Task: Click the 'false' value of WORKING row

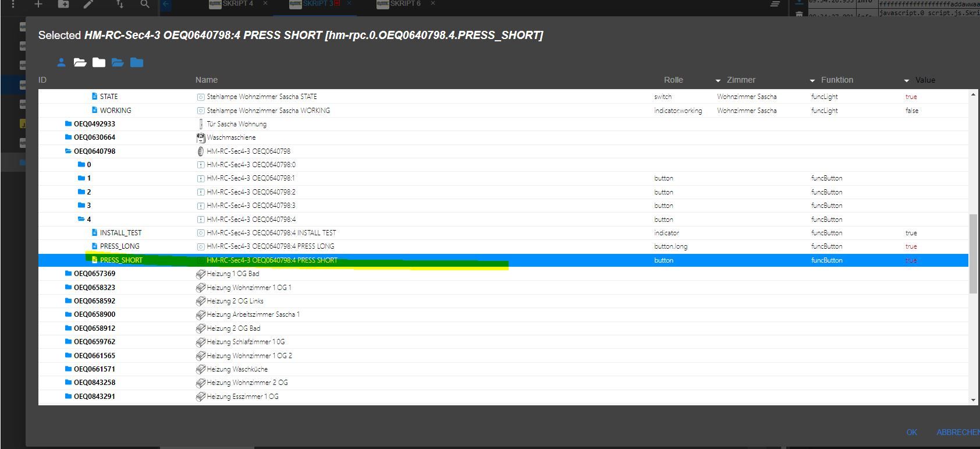Action: [912, 111]
